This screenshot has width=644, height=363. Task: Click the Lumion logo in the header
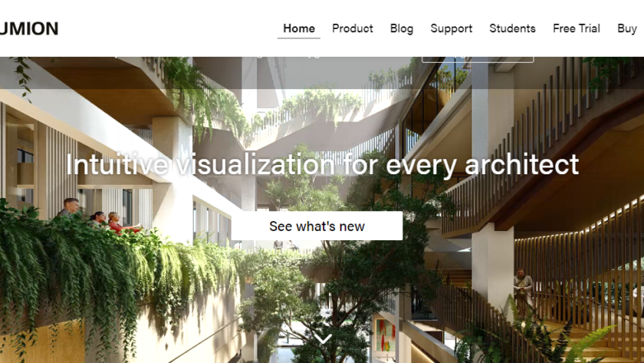coord(29,28)
